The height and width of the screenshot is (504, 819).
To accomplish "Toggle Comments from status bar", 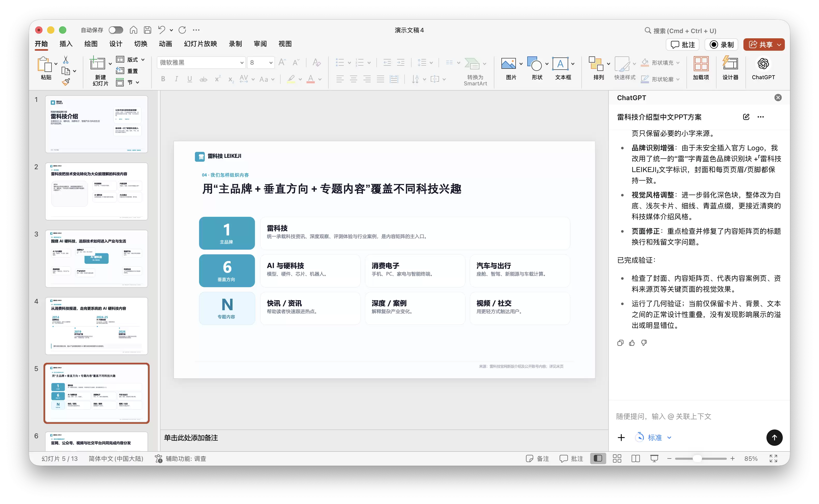I will [571, 458].
